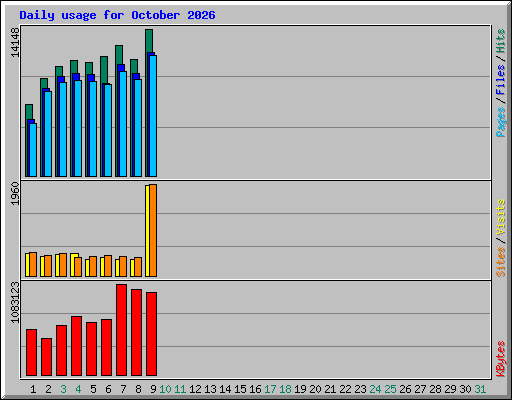Viewport: 512px width, 400px height.
Task: Click day 6 on the x-axis
Action: [x=108, y=389]
